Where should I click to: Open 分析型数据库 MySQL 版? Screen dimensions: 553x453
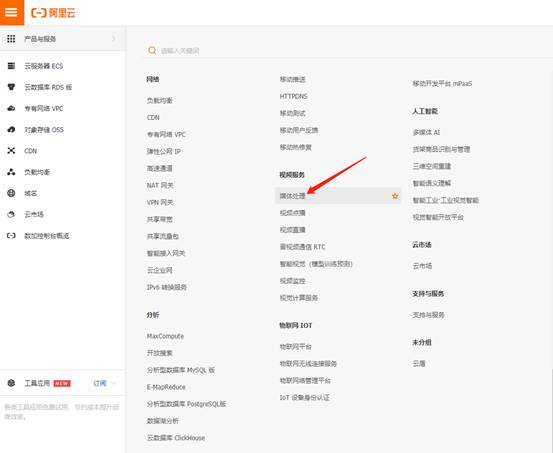point(181,370)
